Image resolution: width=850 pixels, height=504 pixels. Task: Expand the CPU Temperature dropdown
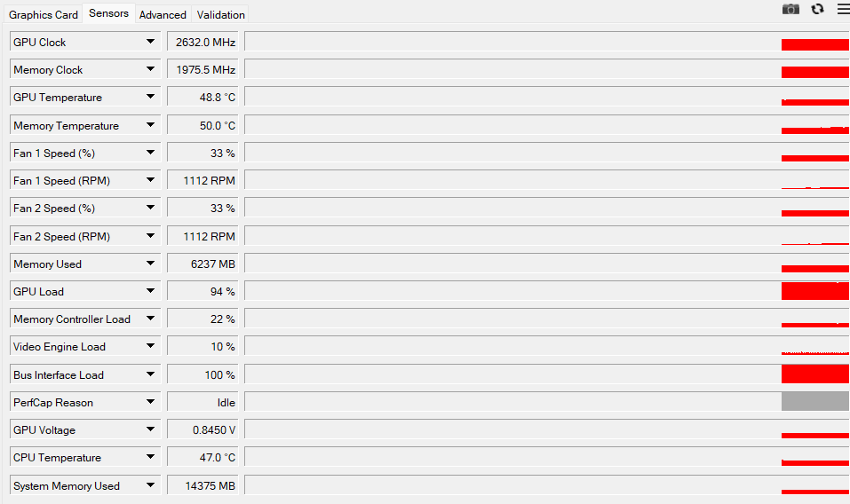[150, 458]
